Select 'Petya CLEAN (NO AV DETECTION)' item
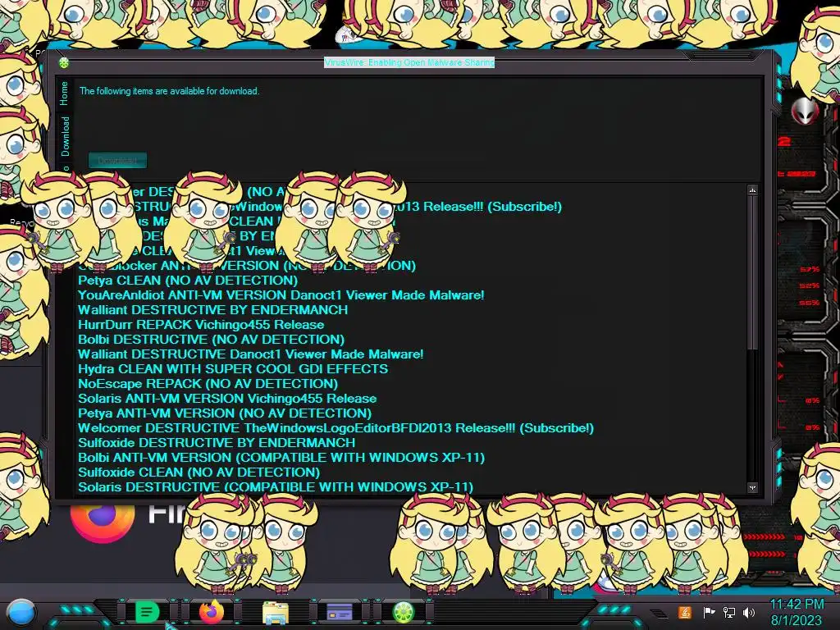This screenshot has height=630, width=840. [188, 281]
